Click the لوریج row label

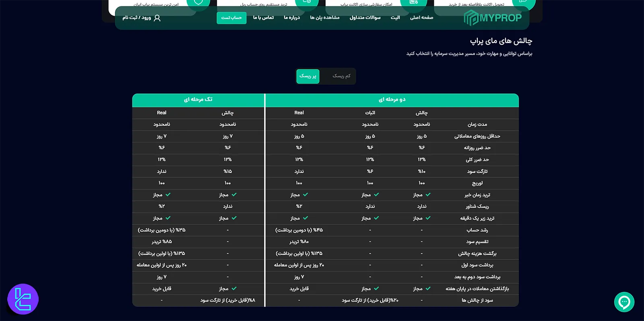[x=477, y=183]
